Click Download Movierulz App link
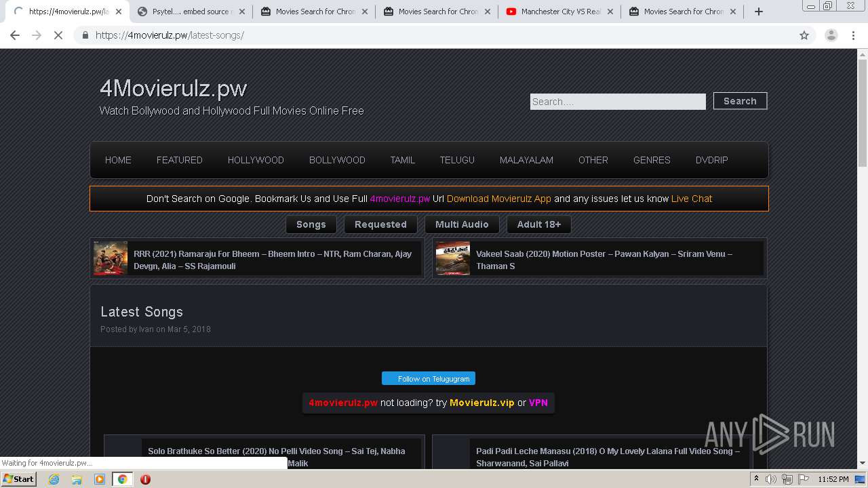The image size is (868, 488). coord(498,199)
